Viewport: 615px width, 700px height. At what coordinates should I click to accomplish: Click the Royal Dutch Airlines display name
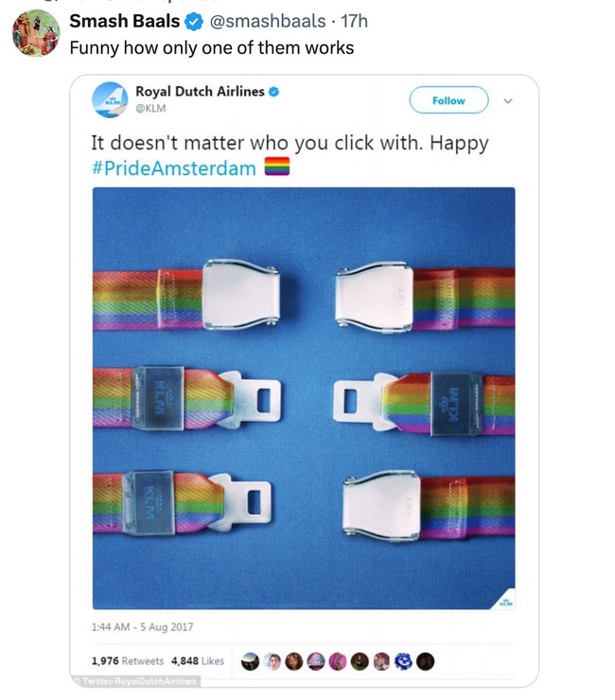coord(200,91)
